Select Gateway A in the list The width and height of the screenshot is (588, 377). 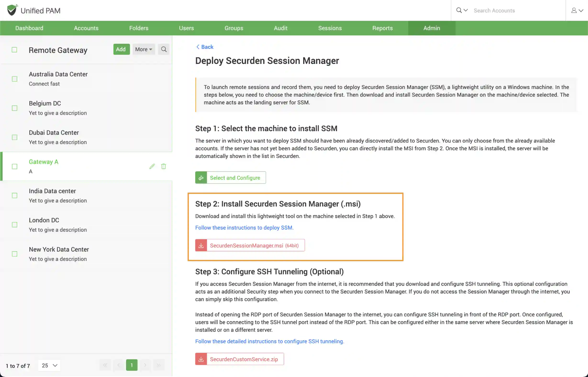[x=86, y=166]
